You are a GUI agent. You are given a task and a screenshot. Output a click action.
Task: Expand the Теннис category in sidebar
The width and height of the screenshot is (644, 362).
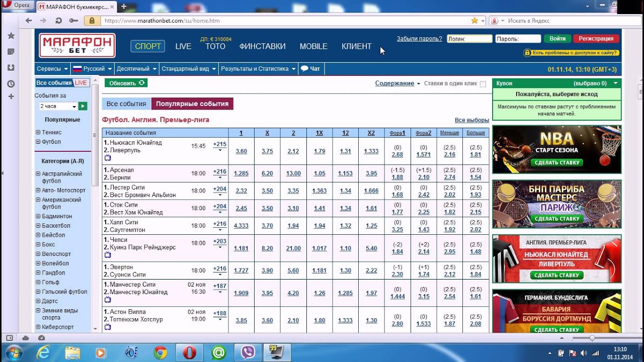pyautogui.click(x=38, y=132)
